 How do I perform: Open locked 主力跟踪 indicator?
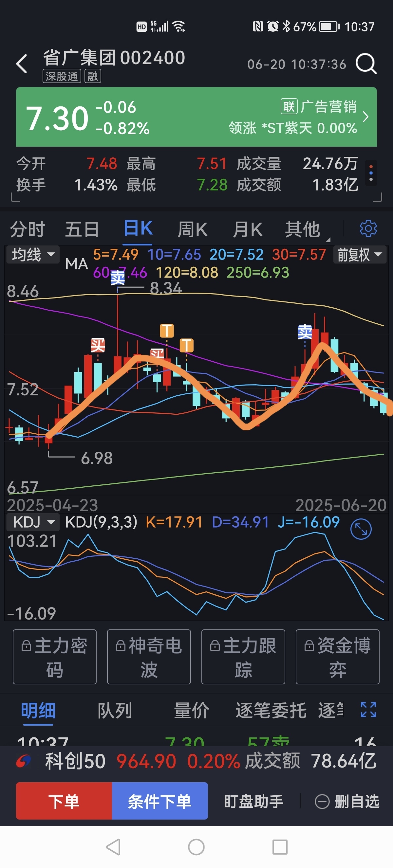243,657
